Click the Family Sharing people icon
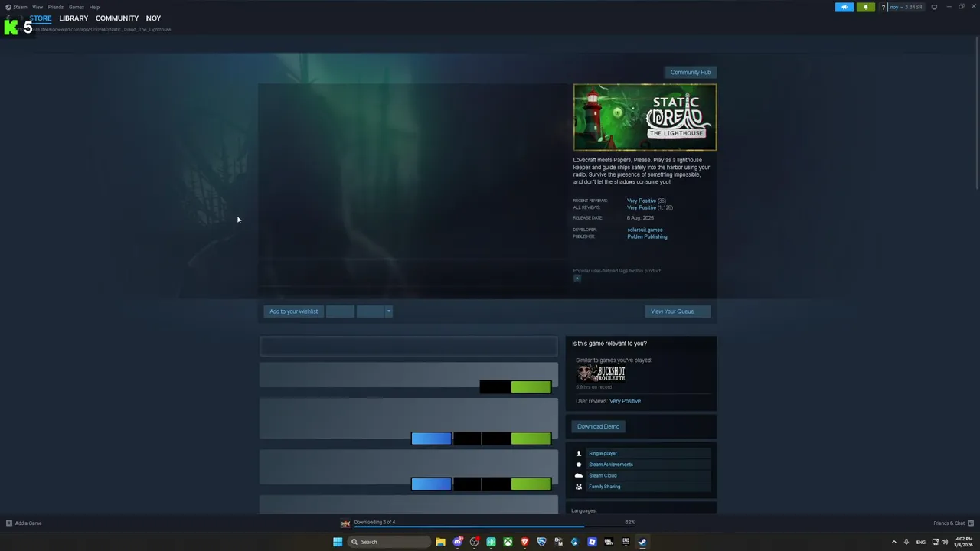Image resolution: width=980 pixels, height=551 pixels. coord(579,487)
